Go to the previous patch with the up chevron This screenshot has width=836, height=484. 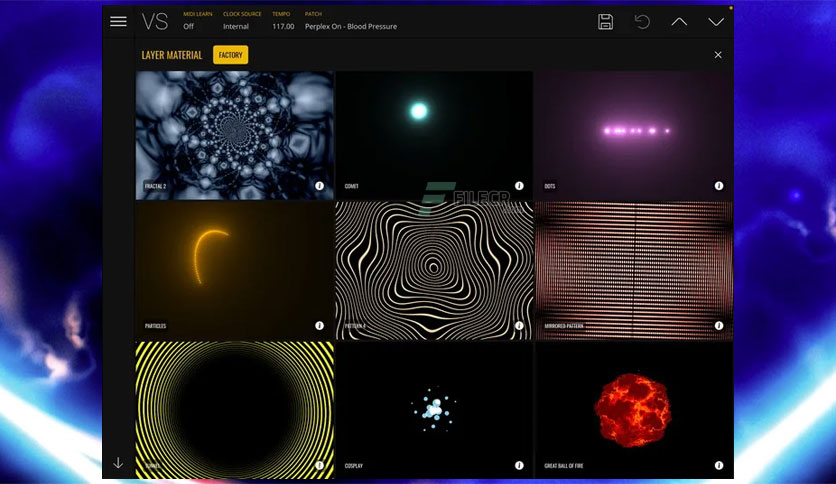point(679,21)
